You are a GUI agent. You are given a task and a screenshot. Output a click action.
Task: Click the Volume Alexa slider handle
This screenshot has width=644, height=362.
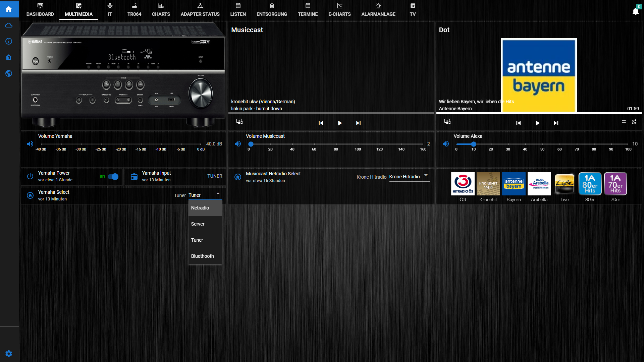coord(474,144)
